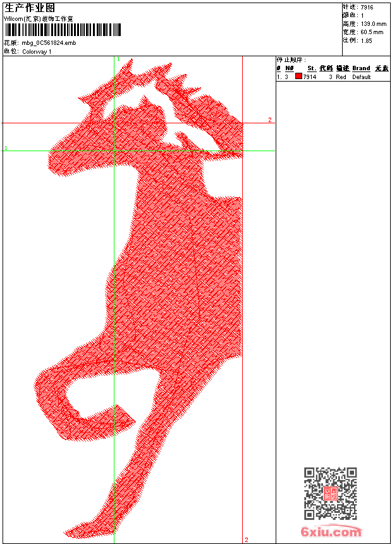Click the green crosshair intersection on the horse
392x544 pixels.
114,151
